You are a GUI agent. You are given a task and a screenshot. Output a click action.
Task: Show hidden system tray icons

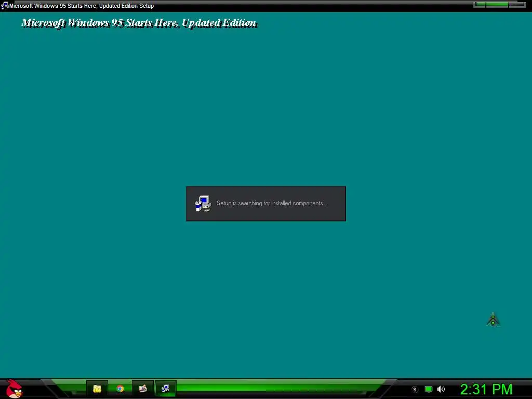[415, 390]
